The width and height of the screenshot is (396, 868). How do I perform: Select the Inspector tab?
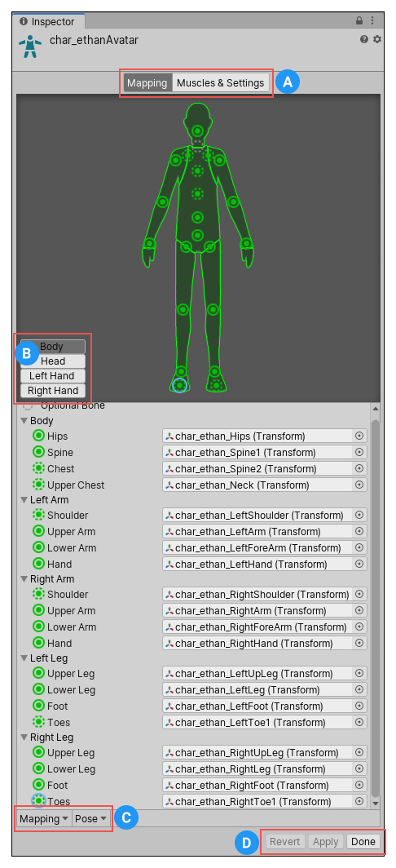pos(47,21)
